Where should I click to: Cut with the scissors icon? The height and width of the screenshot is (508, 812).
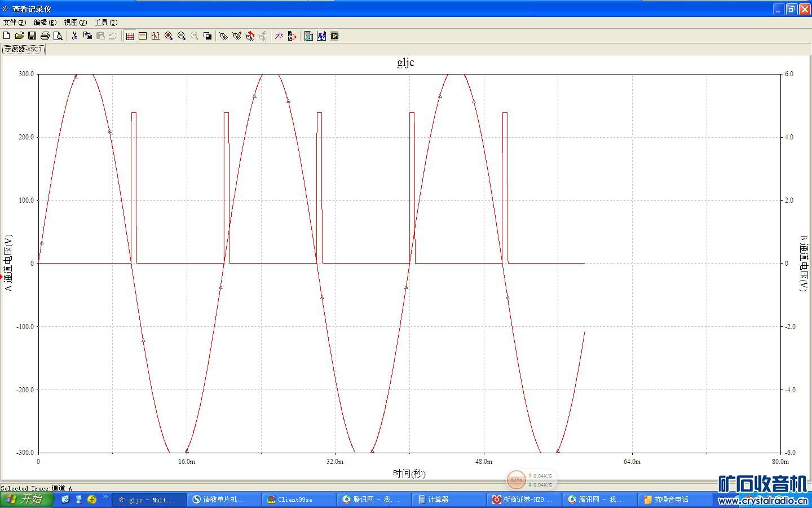click(74, 36)
